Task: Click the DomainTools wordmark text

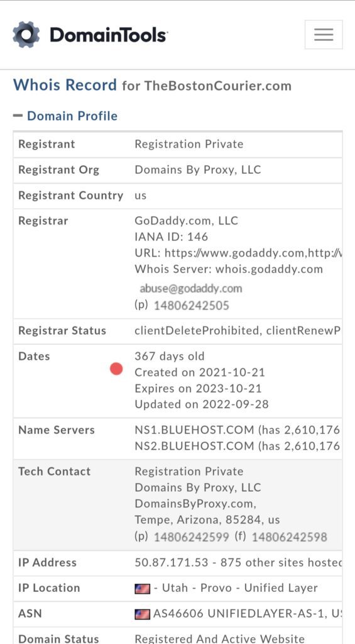Action: point(108,35)
